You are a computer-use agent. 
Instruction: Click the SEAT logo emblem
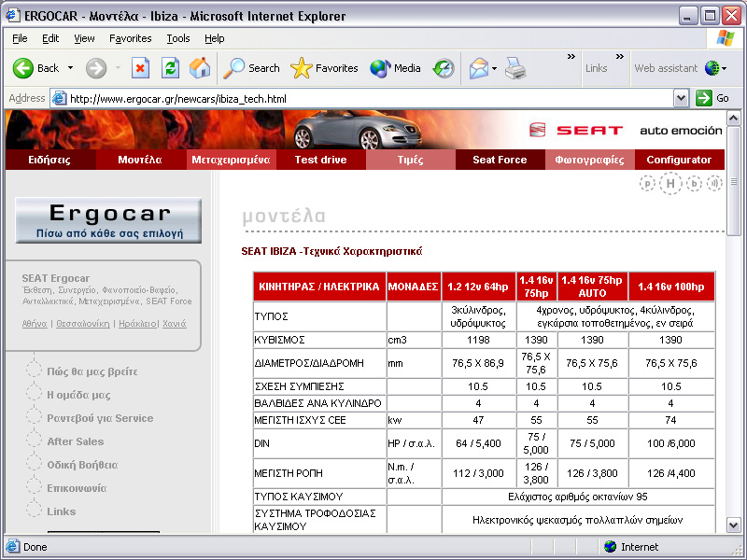(x=538, y=130)
